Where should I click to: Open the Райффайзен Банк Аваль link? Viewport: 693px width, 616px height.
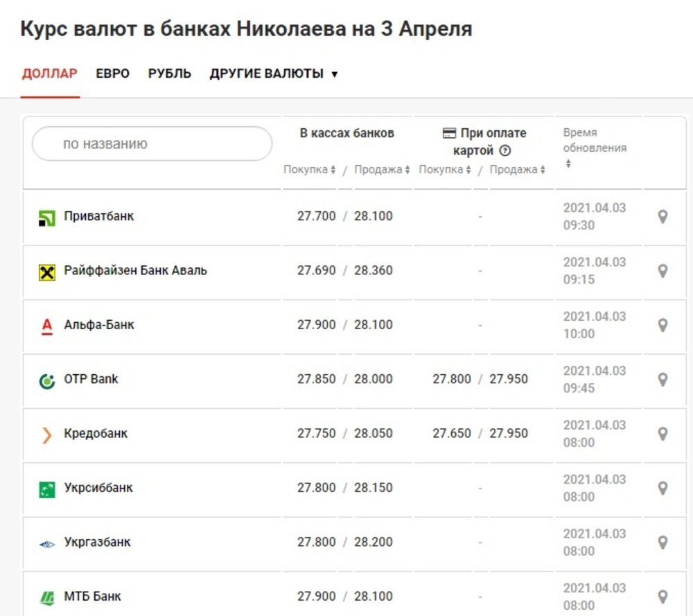point(136,270)
